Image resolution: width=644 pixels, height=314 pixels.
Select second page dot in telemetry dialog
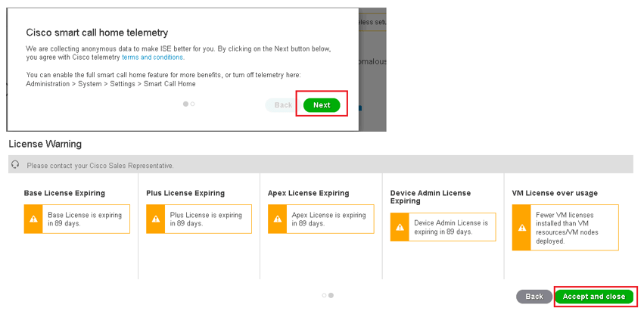click(x=193, y=104)
